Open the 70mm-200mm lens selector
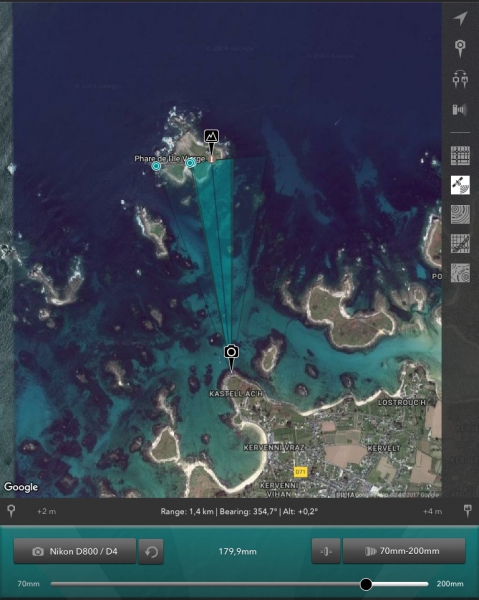The width and height of the screenshot is (479, 600). [x=404, y=551]
